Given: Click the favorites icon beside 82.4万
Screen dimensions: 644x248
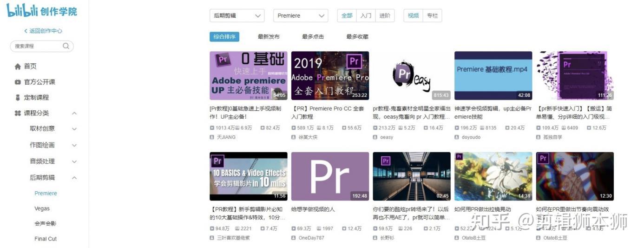Looking at the screenshot, I should point(263,127).
